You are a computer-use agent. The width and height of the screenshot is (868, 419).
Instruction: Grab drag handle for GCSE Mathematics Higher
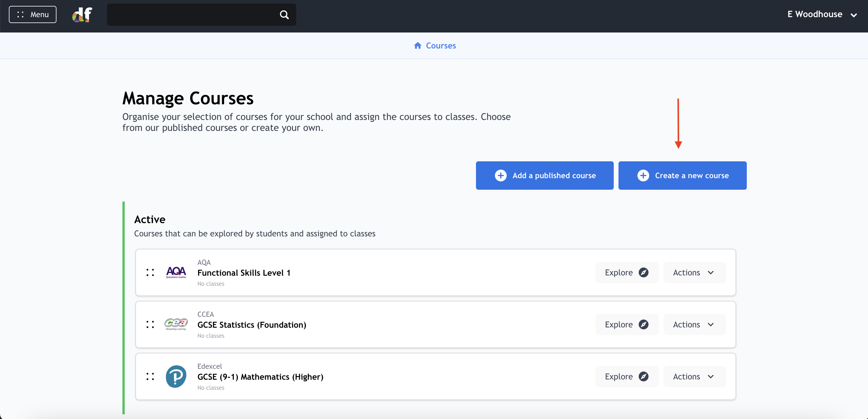[150, 376]
